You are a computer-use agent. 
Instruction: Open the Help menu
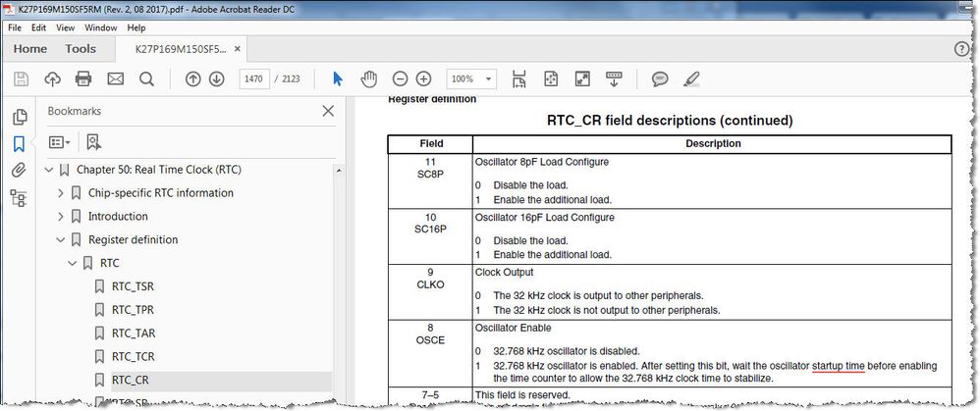[136, 28]
